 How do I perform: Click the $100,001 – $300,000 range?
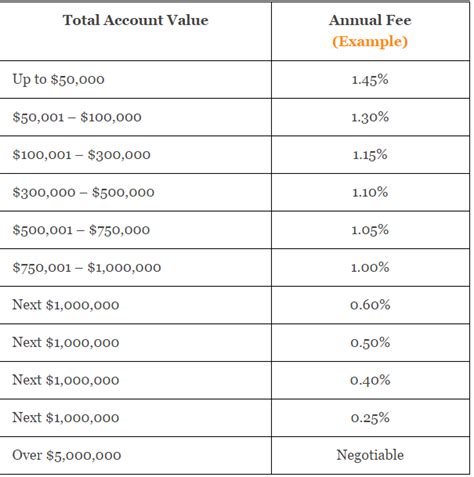[x=82, y=155]
